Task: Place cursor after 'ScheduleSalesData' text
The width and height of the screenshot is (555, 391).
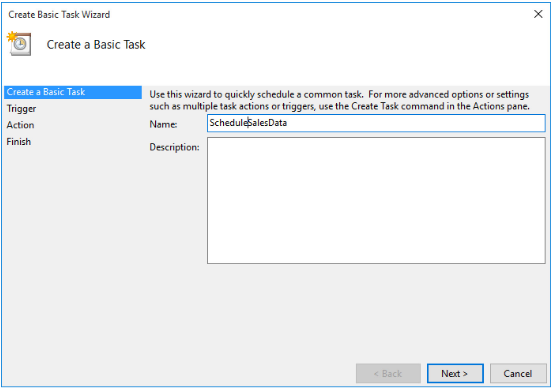Action: tap(288, 123)
